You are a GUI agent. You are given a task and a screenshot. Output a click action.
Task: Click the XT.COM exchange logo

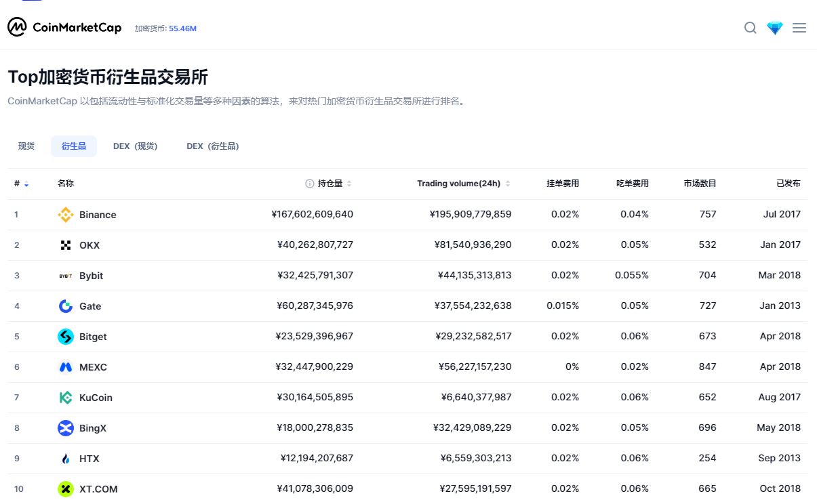pyautogui.click(x=66, y=489)
